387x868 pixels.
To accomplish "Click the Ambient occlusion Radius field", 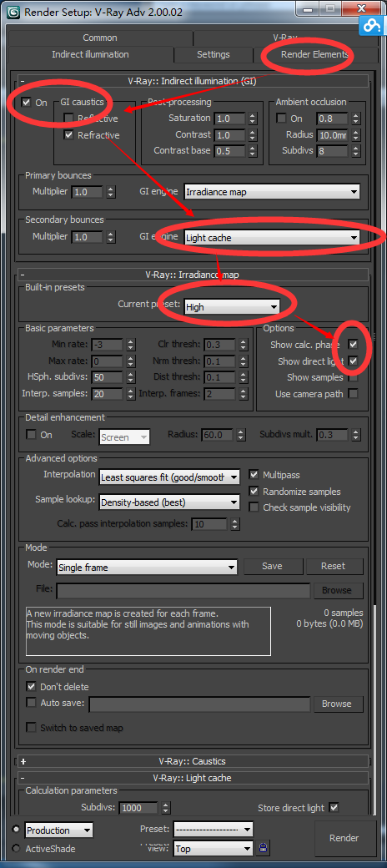I will click(x=332, y=134).
